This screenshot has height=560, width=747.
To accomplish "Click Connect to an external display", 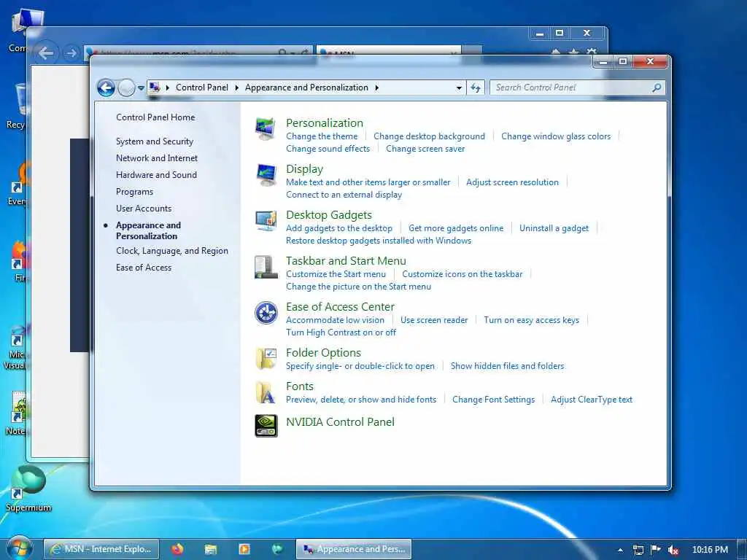I will 344,194.
